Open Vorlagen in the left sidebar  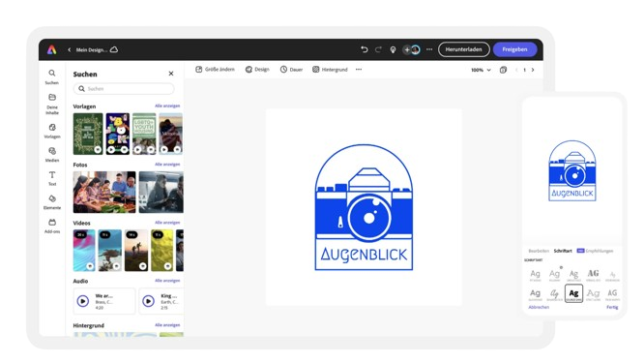point(52,131)
